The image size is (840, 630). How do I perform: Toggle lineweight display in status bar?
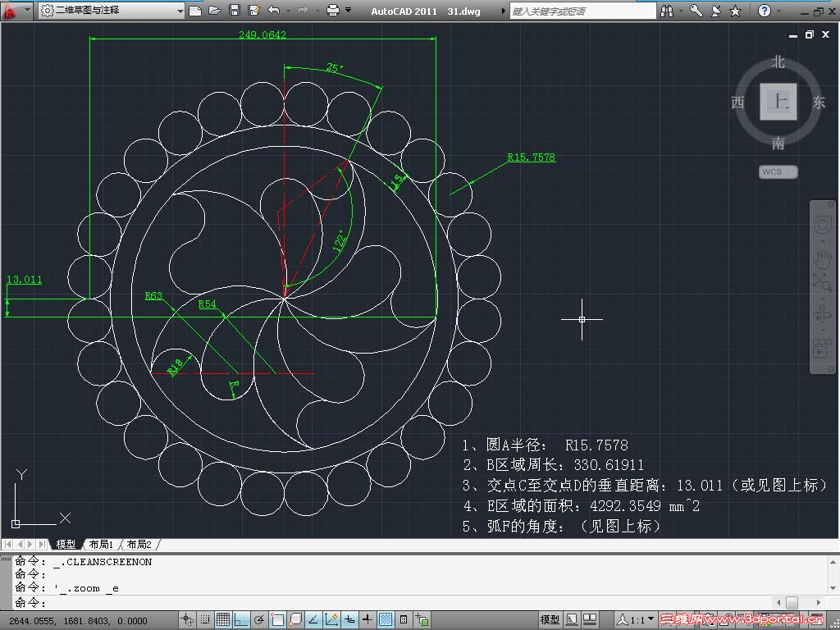click(367, 620)
